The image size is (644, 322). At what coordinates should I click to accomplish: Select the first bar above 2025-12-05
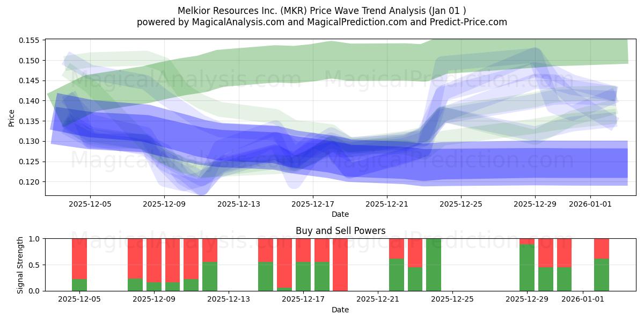tap(79, 265)
